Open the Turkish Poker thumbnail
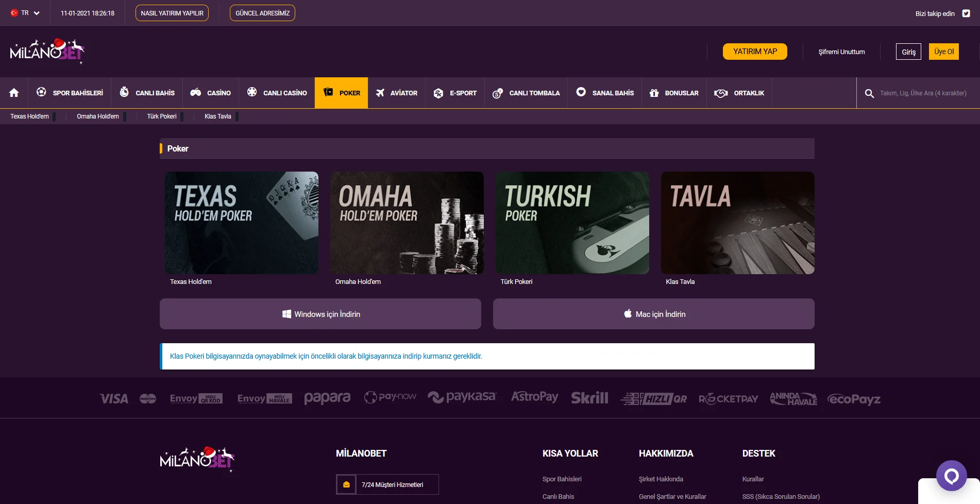This screenshot has width=980, height=504. pyautogui.click(x=572, y=223)
